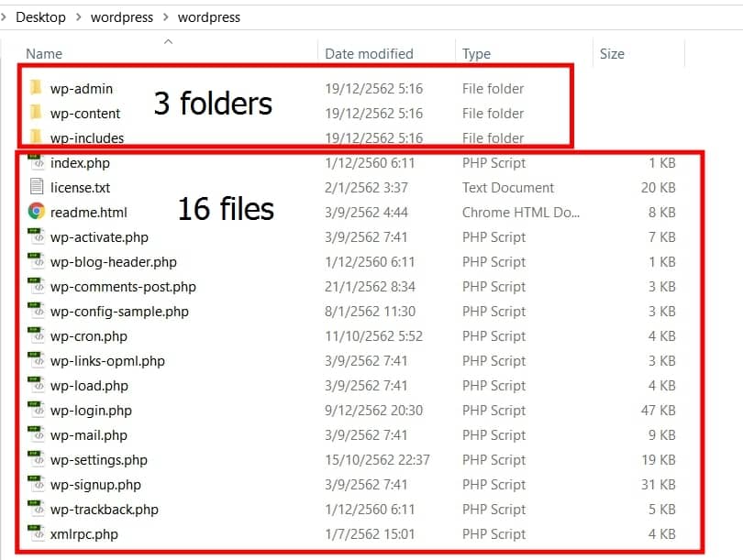Click the wp-comments-post.php file icon
This screenshot has height=560, width=743.
[x=36, y=285]
